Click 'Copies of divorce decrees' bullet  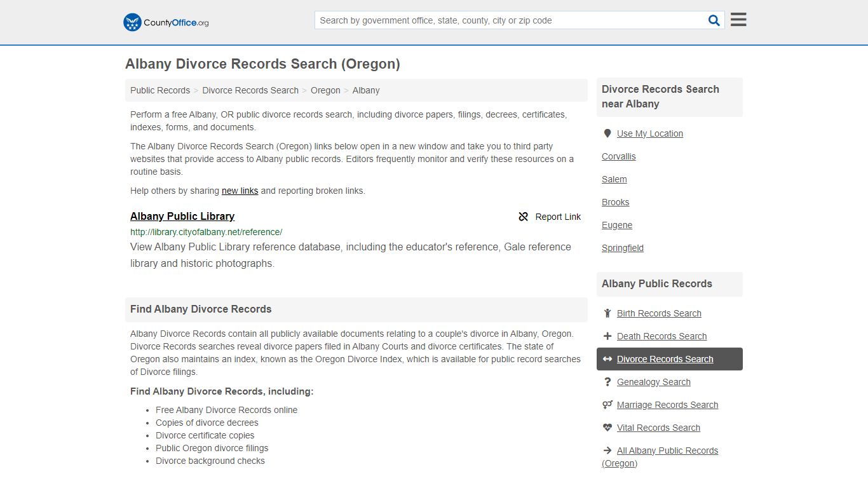(x=207, y=423)
